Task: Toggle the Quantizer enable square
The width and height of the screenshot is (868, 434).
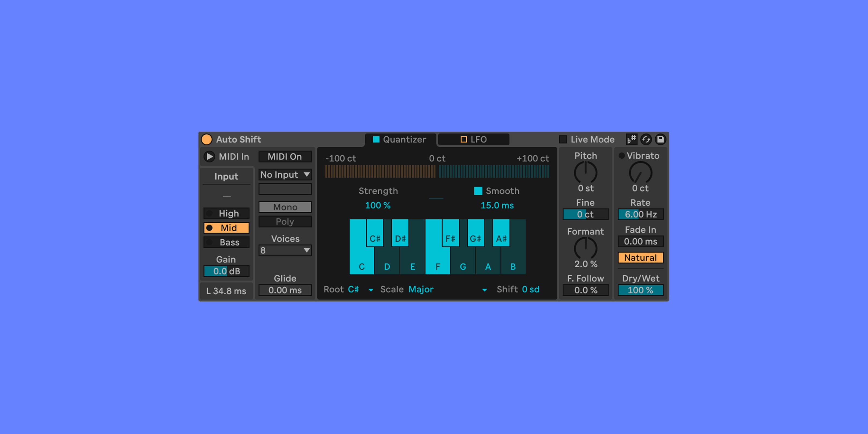Action: (376, 139)
